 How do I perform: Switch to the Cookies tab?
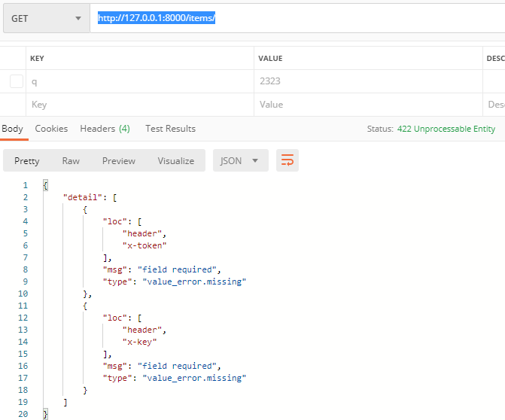51,129
